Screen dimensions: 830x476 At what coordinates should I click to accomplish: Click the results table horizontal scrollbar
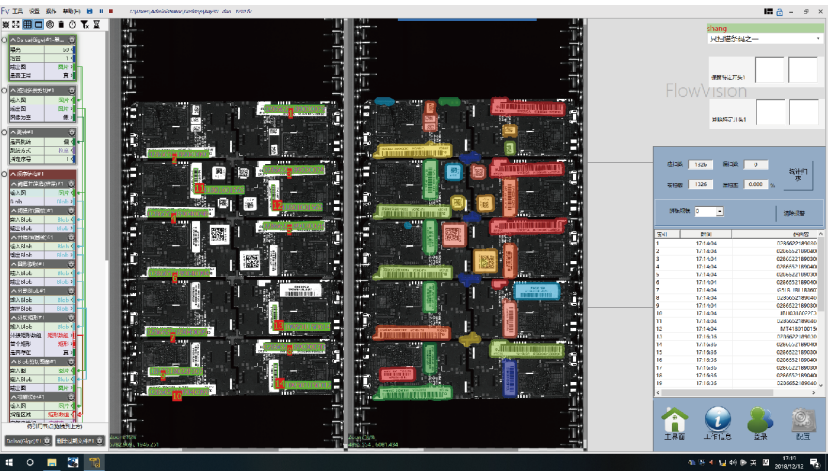click(x=736, y=392)
